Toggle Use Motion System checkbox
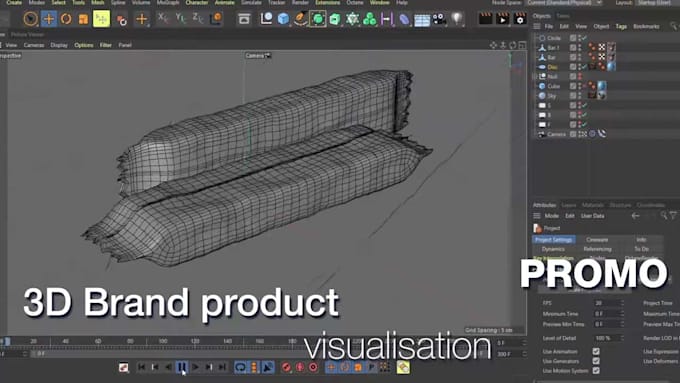Viewport: 680px width, 383px height. click(596, 370)
